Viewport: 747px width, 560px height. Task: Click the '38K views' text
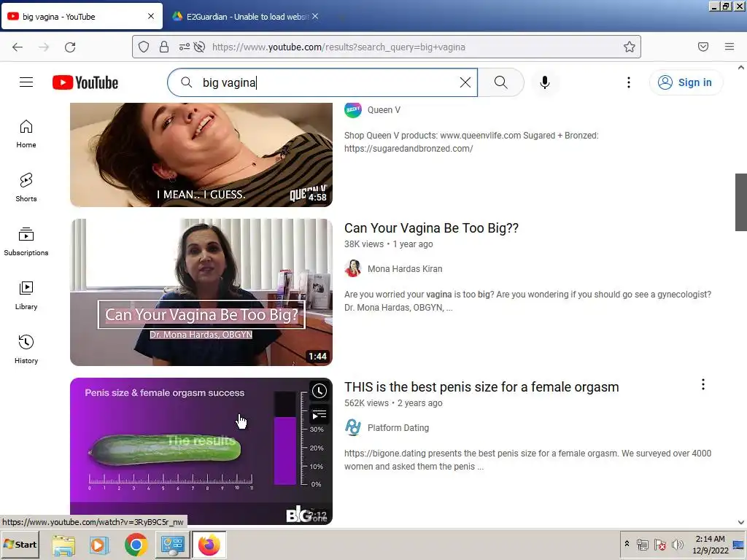click(x=364, y=244)
